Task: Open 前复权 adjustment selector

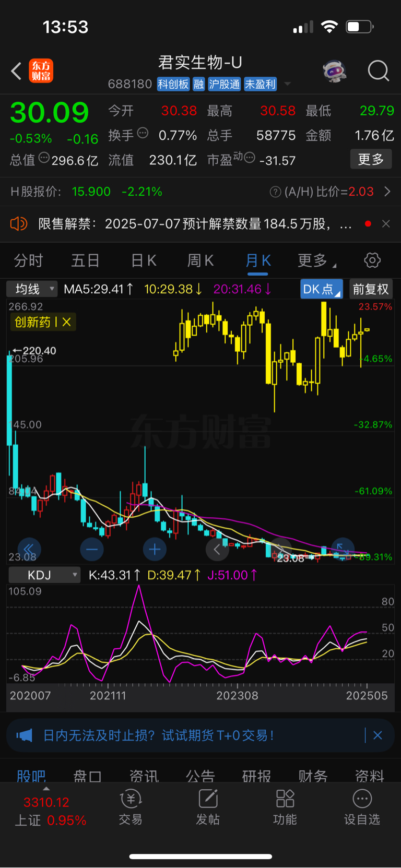Action: 371,289
